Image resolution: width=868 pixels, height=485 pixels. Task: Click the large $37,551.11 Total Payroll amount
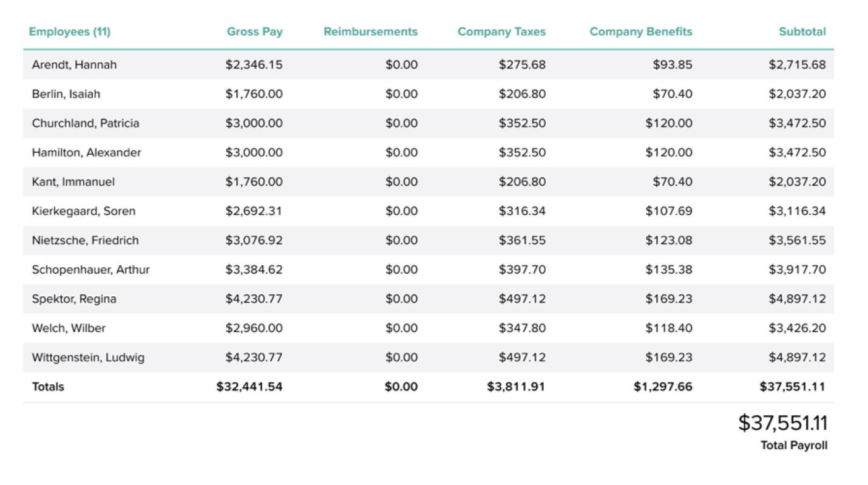(x=782, y=423)
